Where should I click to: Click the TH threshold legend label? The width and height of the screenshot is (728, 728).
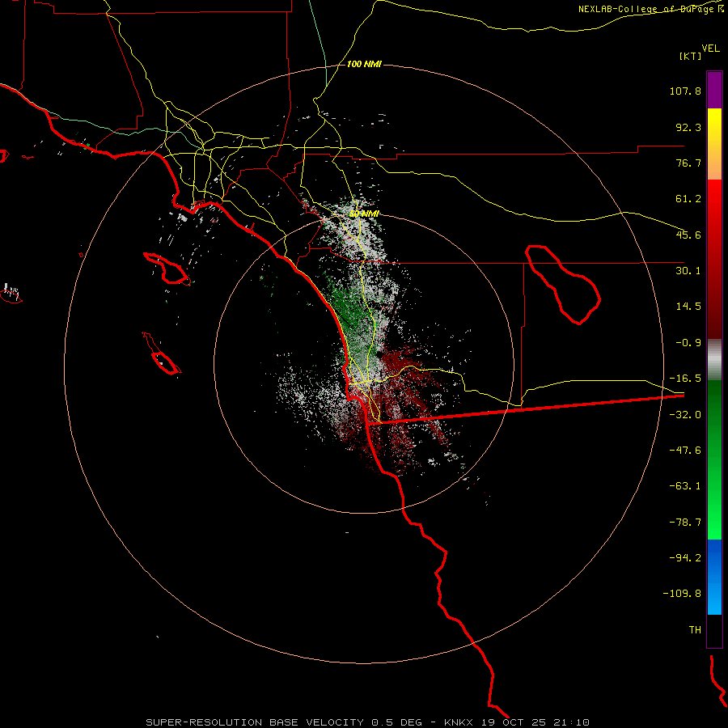[x=695, y=630]
